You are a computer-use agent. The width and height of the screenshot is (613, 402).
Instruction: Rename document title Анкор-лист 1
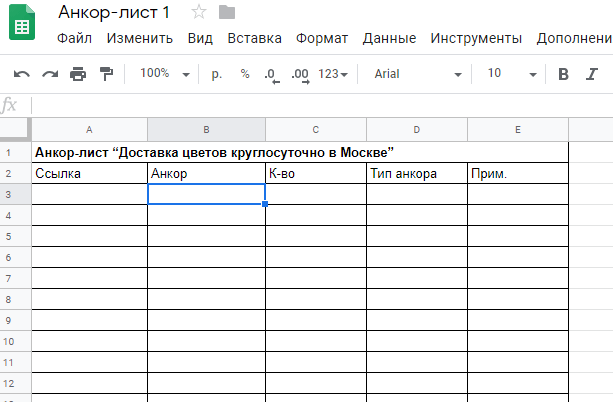(x=114, y=13)
